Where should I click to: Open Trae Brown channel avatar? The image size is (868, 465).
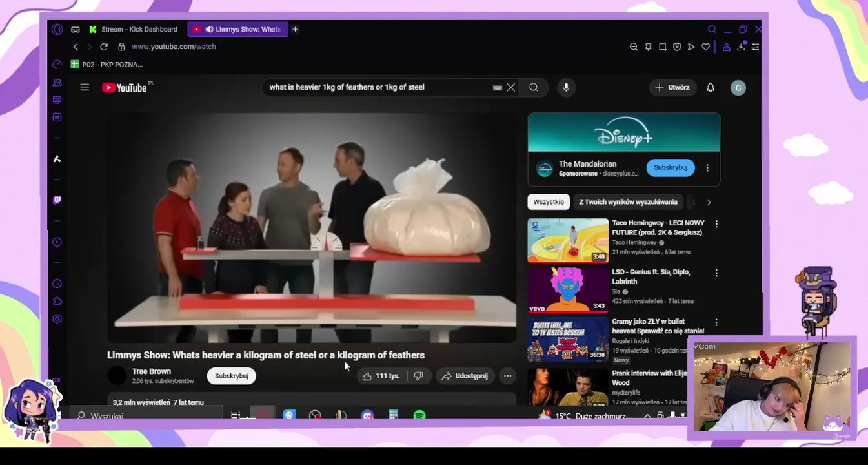[117, 376]
